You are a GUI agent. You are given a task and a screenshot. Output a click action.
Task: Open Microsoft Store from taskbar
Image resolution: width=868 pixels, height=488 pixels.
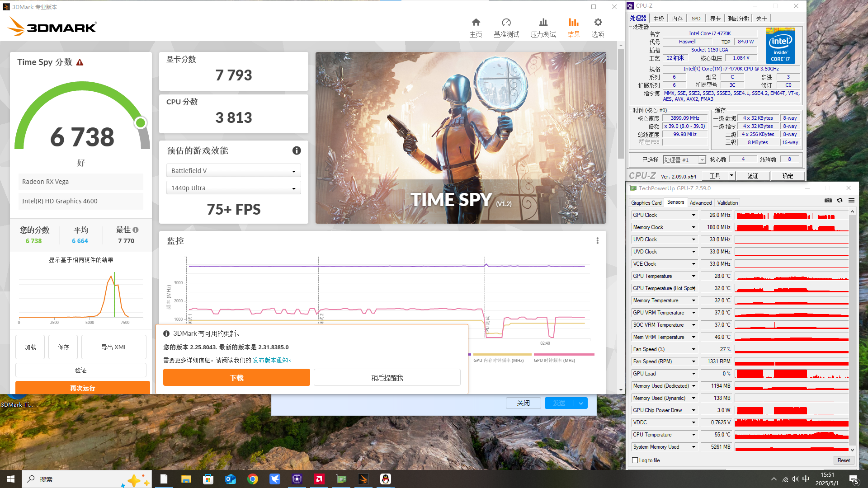pos(208,479)
